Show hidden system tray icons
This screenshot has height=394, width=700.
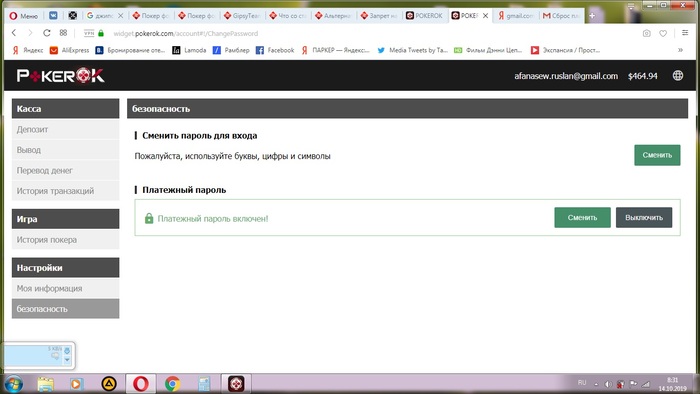(x=596, y=384)
